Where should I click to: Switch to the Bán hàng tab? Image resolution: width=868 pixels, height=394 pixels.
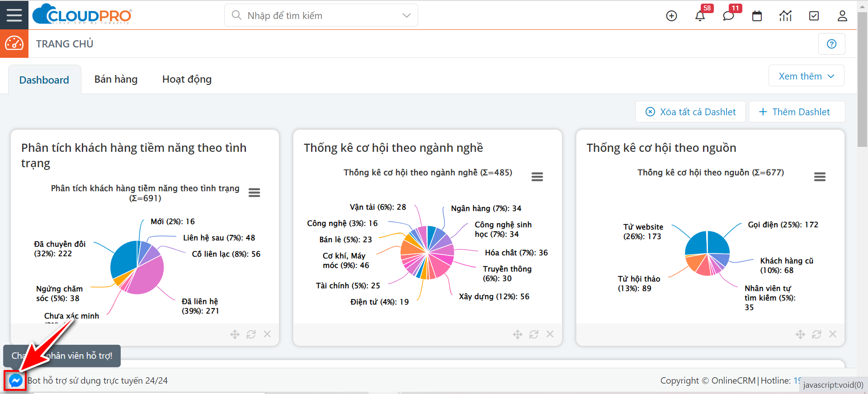point(116,80)
